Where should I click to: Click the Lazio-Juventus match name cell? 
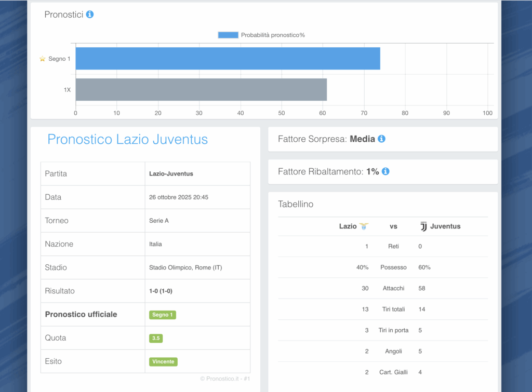pos(171,174)
